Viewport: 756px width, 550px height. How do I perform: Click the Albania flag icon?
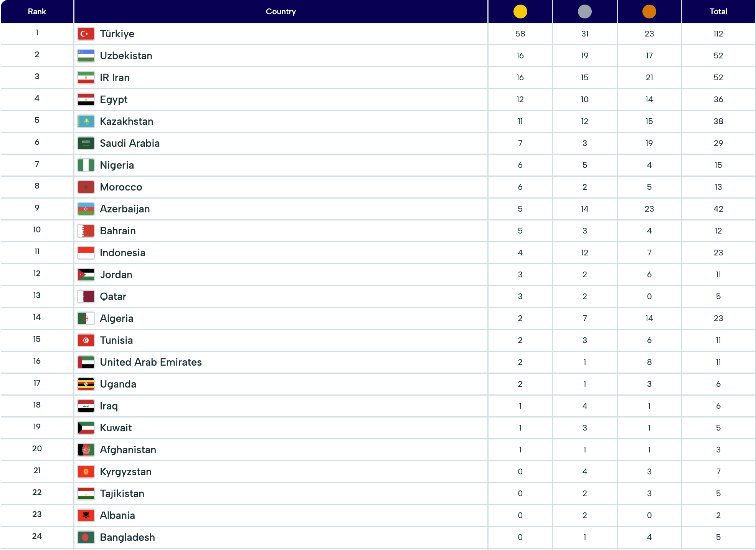(86, 515)
